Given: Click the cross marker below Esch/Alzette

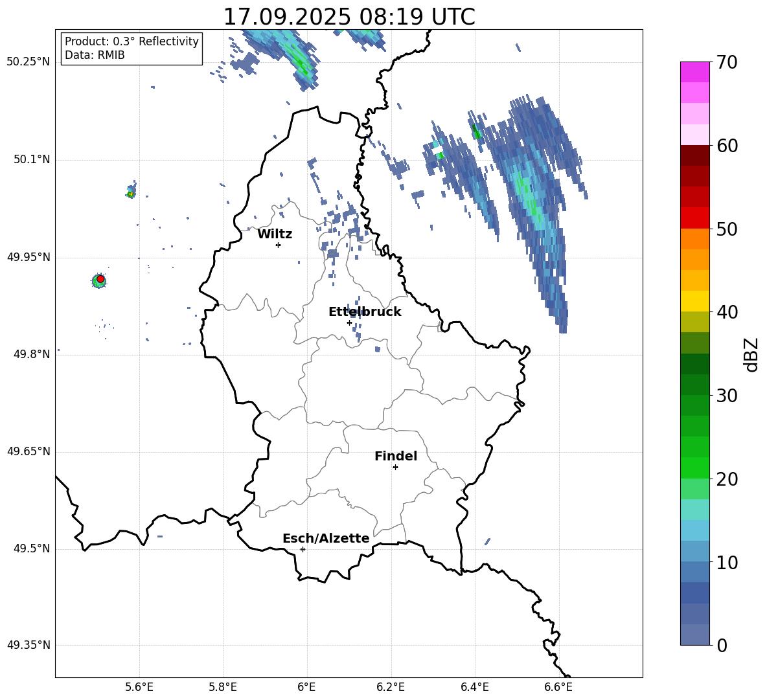Looking at the screenshot, I should coord(303,549).
